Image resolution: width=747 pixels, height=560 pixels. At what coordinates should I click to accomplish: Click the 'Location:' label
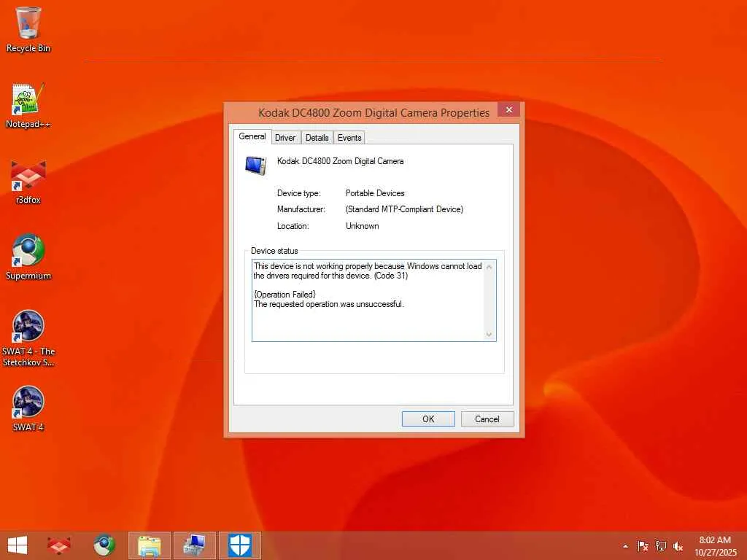(293, 226)
